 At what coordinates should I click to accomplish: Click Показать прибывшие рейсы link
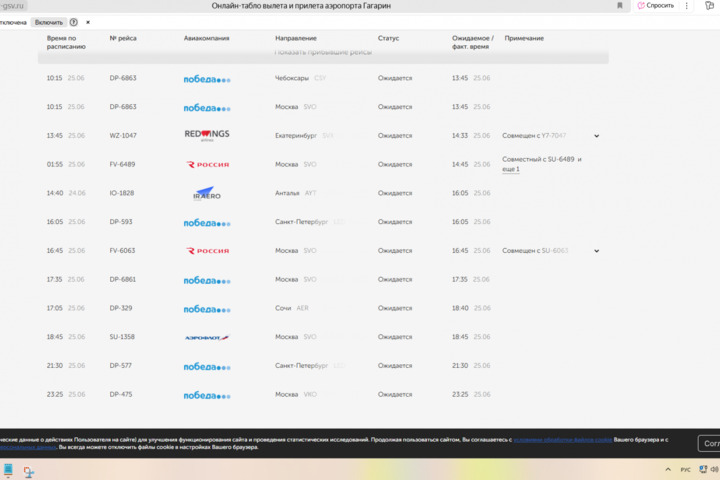pyautogui.click(x=323, y=52)
